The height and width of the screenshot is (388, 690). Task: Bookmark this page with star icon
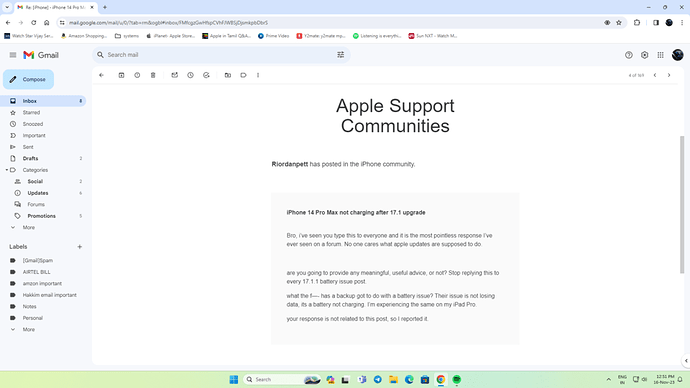[619, 22]
